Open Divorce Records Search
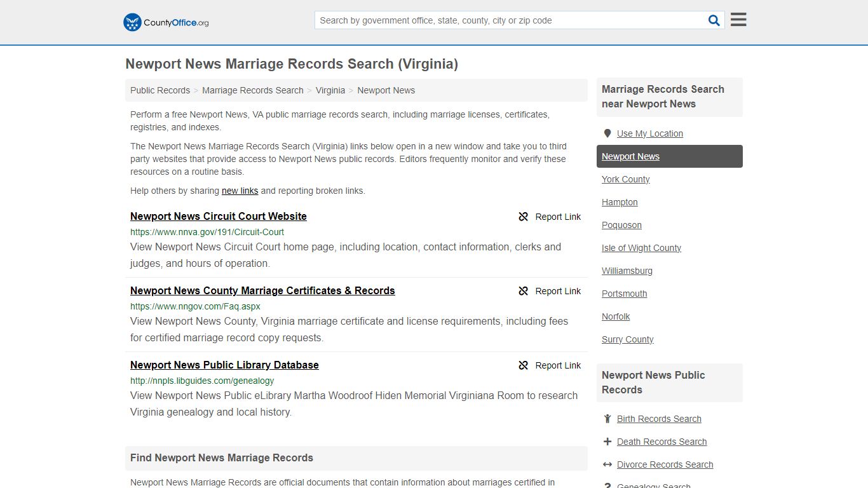This screenshot has width=868, height=488. (x=665, y=464)
